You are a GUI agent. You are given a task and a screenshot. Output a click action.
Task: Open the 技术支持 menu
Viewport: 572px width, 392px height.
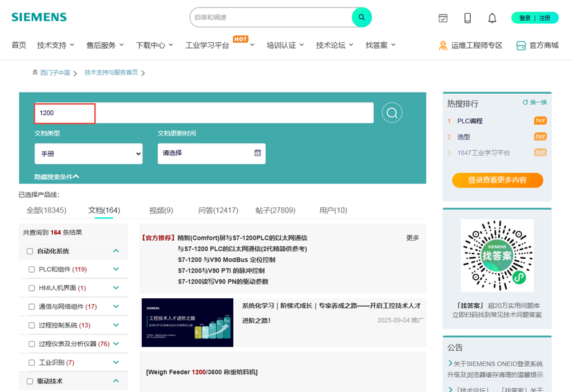[x=56, y=45]
